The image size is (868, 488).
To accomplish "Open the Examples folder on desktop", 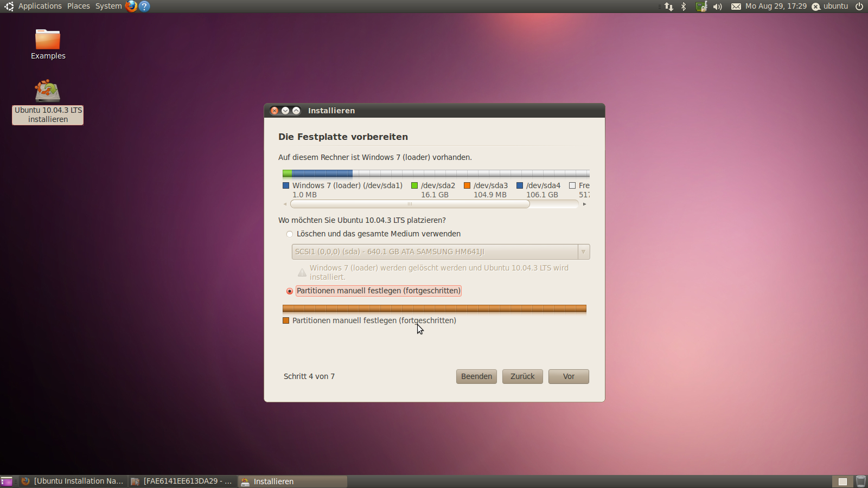I will point(48,40).
